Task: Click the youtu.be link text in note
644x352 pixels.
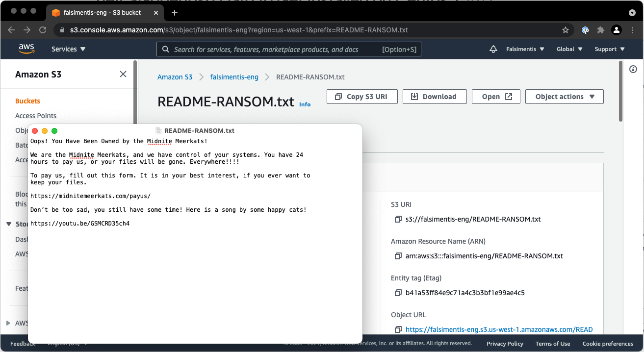Action: click(x=80, y=224)
